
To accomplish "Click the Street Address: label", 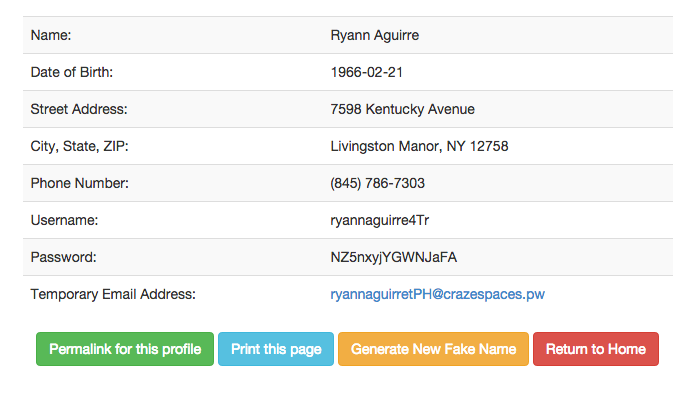I will [79, 109].
